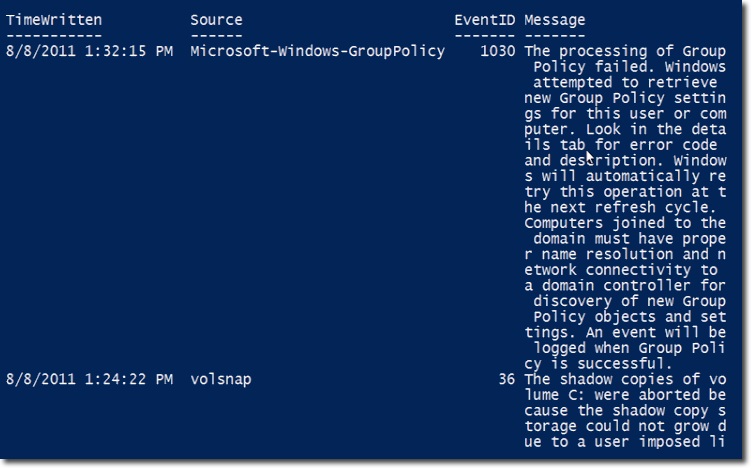The height and width of the screenshot is (469, 752).
Task: Click event ID 36
Action: click(x=507, y=379)
